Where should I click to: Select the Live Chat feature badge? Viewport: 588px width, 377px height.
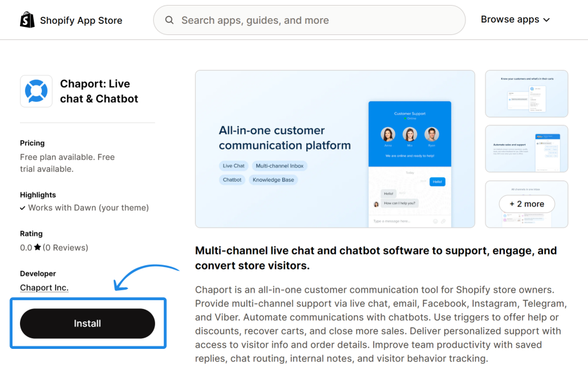point(233,165)
